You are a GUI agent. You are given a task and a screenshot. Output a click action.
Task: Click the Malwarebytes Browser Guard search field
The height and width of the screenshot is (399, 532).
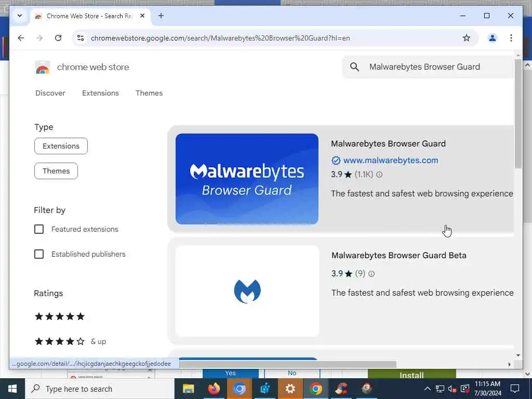[429, 67]
